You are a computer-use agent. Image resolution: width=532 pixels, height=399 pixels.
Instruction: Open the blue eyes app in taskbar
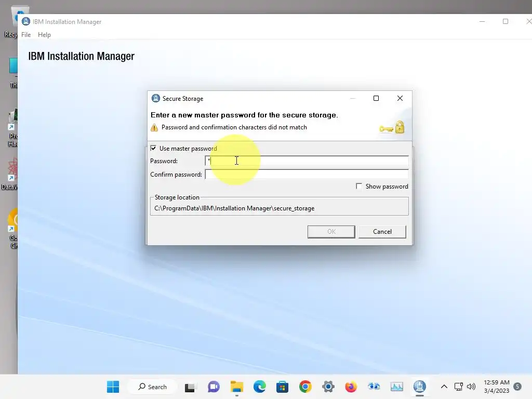click(374, 387)
